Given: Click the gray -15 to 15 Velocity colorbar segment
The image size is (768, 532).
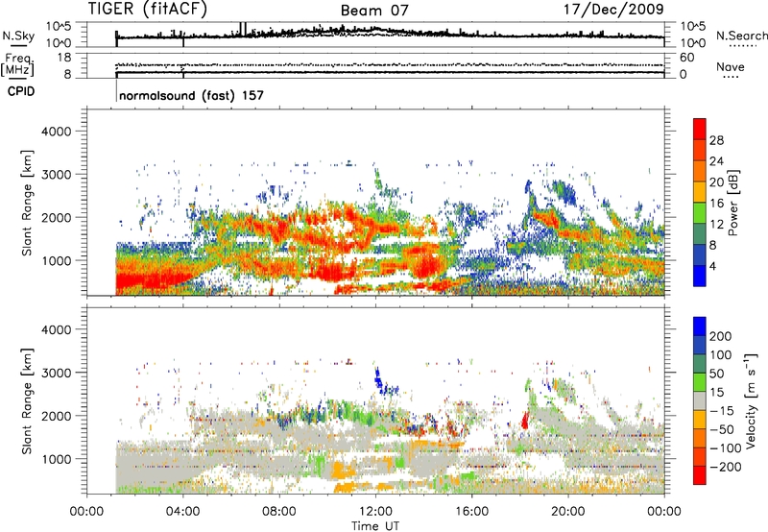Looking at the screenshot, I should click(x=700, y=400).
